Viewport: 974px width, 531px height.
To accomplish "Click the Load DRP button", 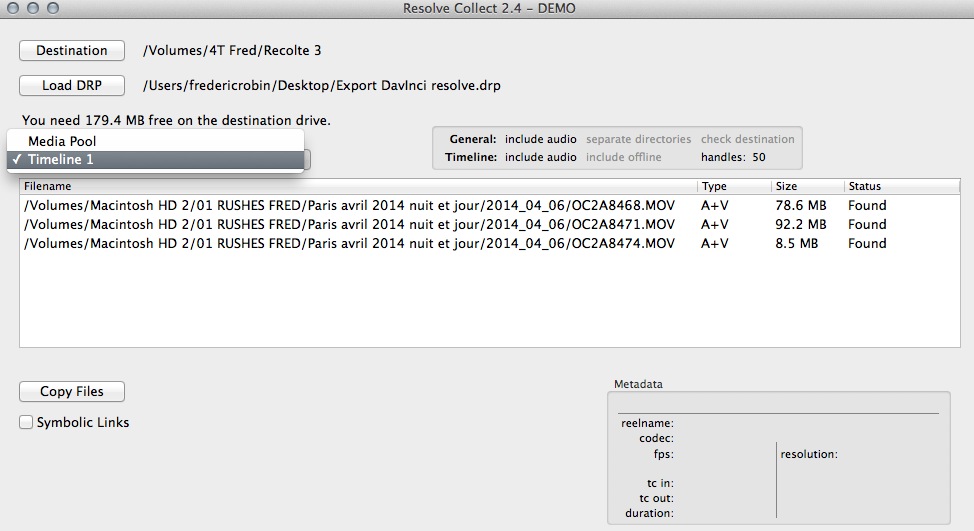I will click(x=72, y=85).
